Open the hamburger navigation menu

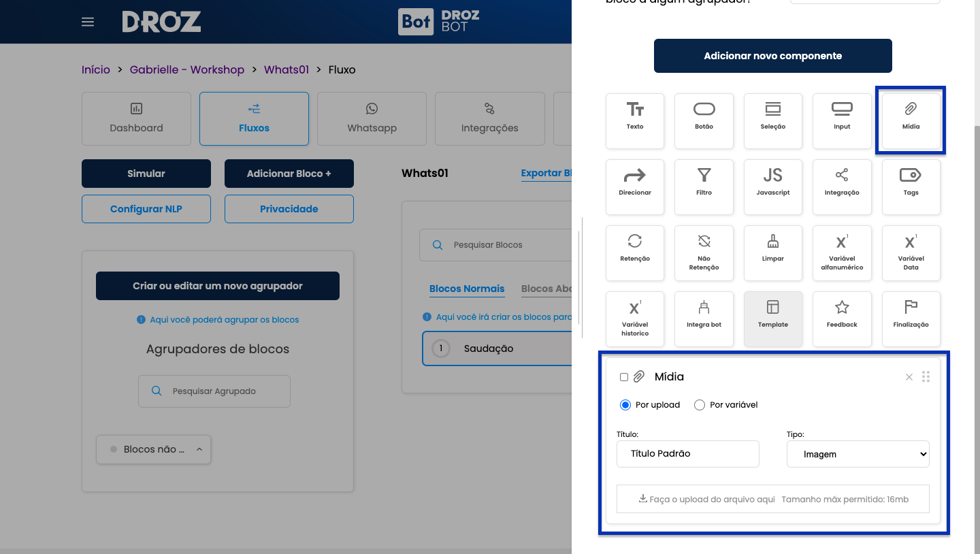(x=88, y=22)
